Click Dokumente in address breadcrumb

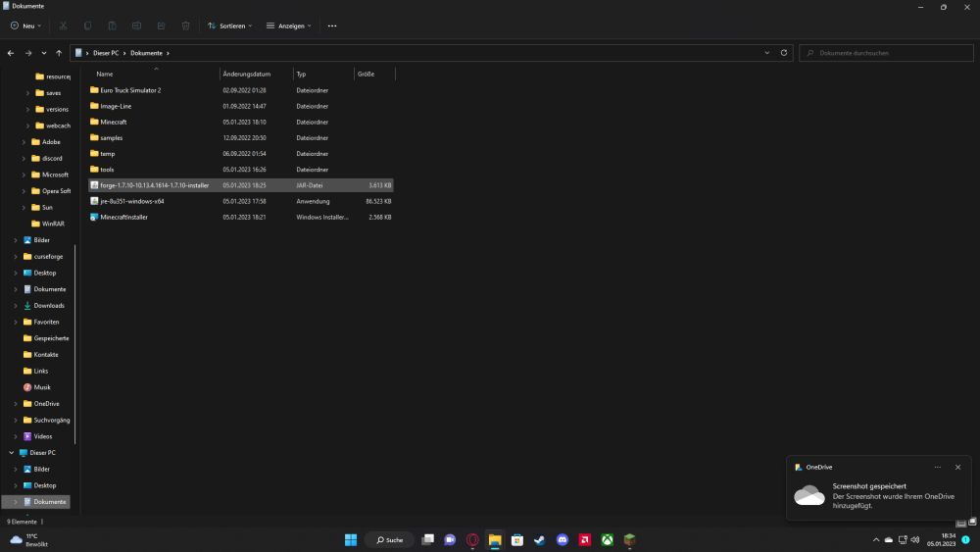[x=146, y=53]
